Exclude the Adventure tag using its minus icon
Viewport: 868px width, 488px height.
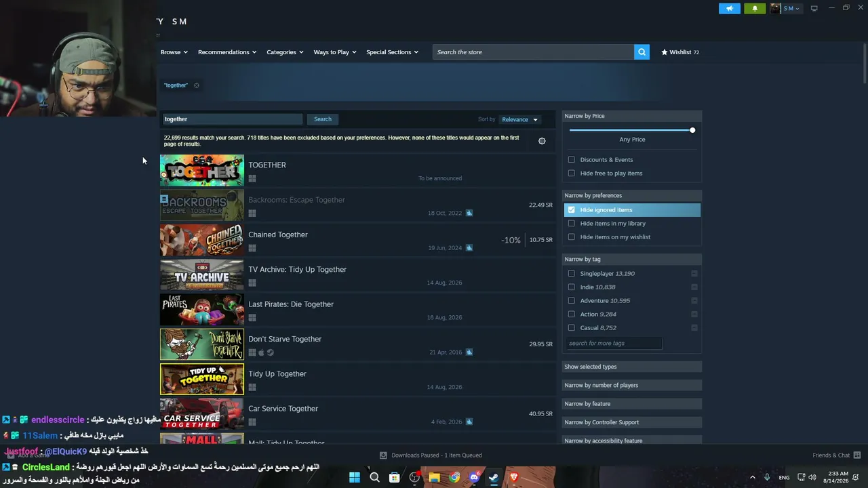(694, 301)
